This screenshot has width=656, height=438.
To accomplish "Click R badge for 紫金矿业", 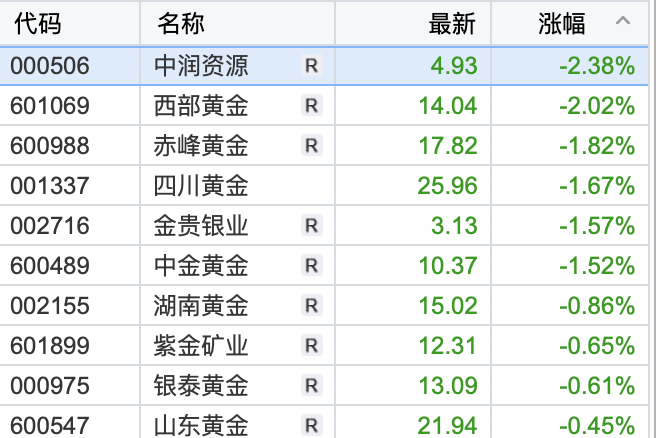I will [x=312, y=346].
